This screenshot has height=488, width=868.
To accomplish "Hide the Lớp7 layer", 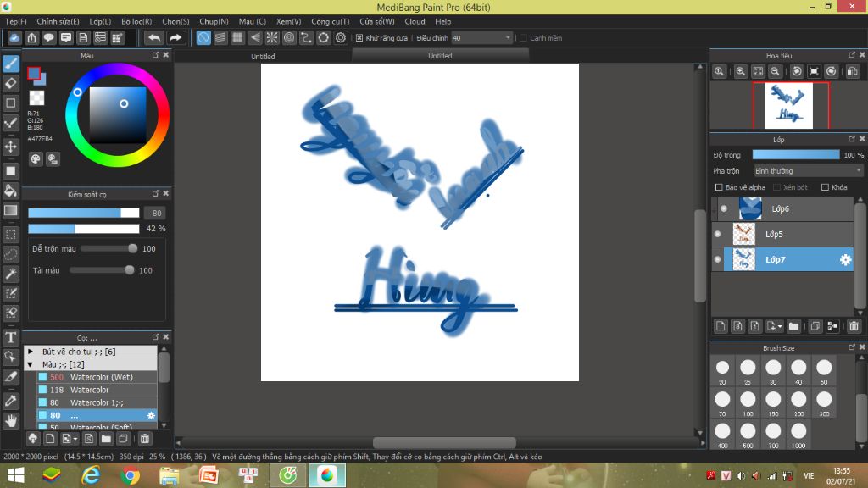I will [717, 259].
